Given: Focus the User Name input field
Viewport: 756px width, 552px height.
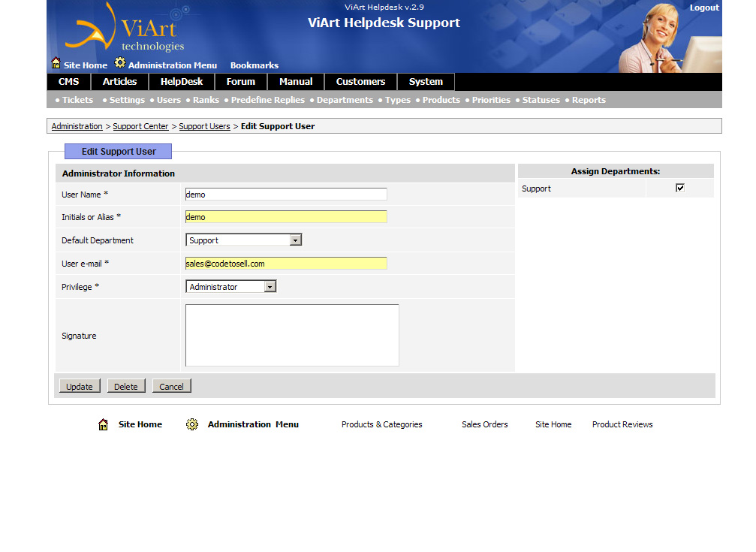Looking at the screenshot, I should (286, 194).
